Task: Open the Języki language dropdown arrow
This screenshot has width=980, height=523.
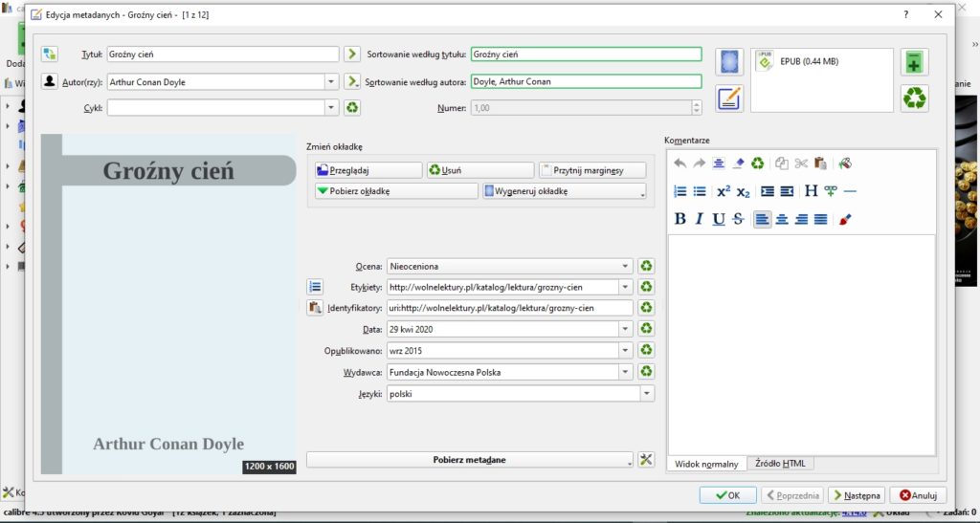Action: [647, 394]
